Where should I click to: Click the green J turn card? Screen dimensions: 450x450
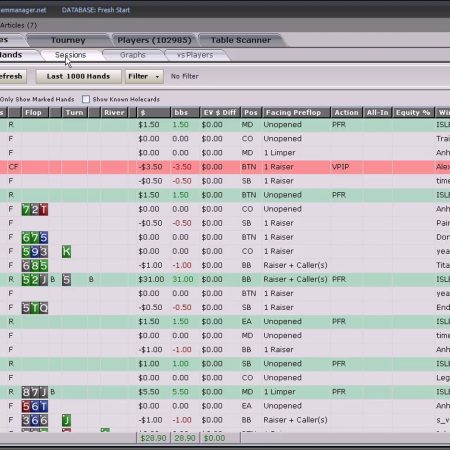tap(67, 420)
